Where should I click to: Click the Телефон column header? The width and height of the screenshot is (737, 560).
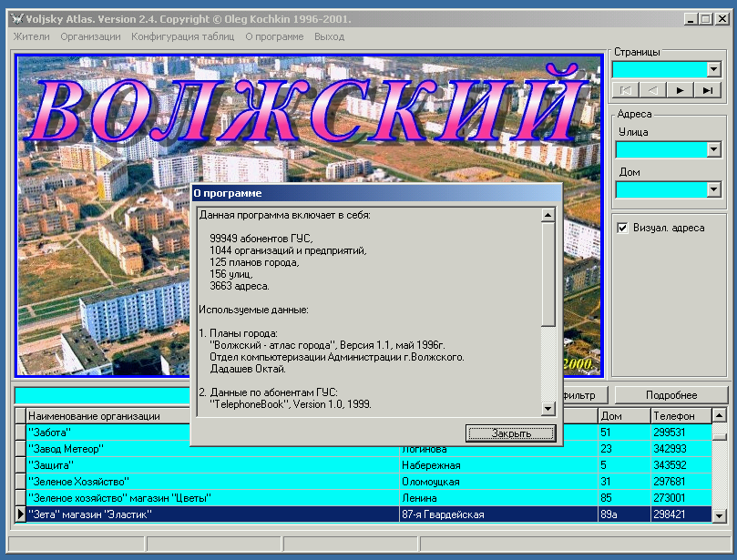pos(679,416)
